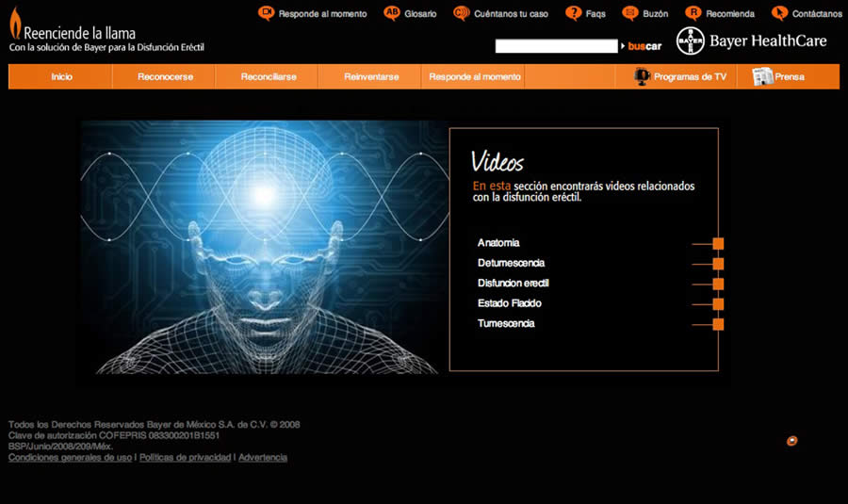Select the Disfunción eréctil video entry
Image resolution: width=848 pixels, height=504 pixels.
point(513,283)
